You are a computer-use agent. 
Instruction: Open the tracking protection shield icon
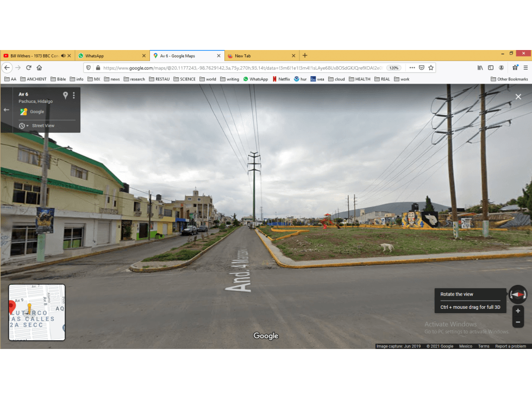click(89, 68)
